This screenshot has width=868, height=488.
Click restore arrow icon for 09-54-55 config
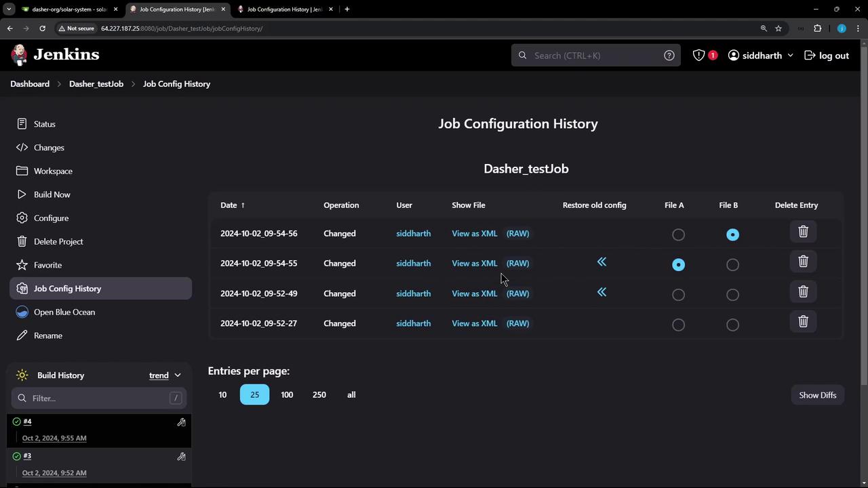point(601,262)
